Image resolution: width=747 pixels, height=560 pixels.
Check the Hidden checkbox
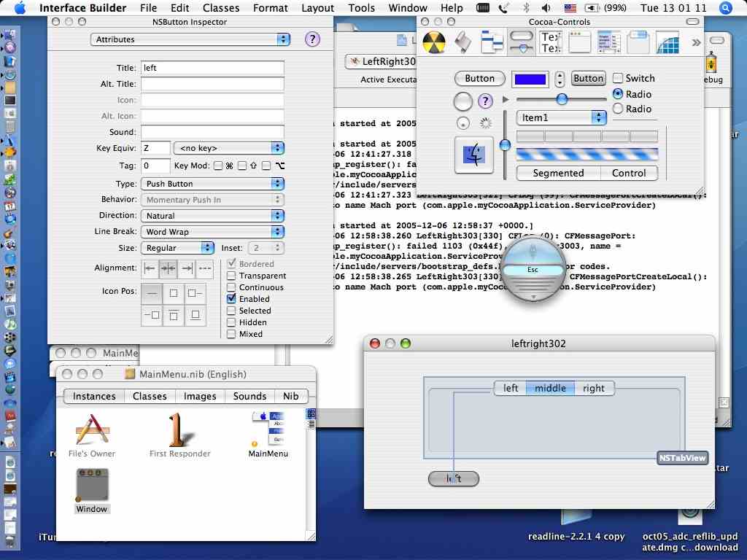tap(231, 322)
